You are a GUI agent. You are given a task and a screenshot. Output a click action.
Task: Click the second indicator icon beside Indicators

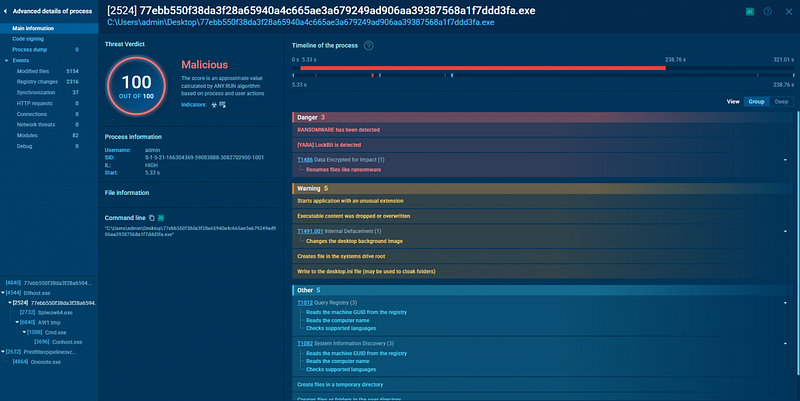[222, 105]
